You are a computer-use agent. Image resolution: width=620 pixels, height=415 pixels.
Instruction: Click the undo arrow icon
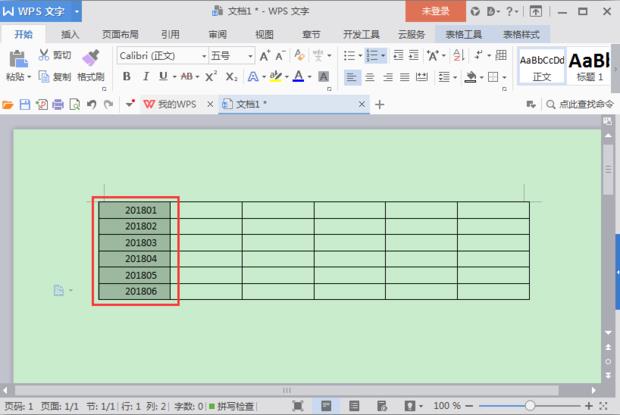point(92,105)
